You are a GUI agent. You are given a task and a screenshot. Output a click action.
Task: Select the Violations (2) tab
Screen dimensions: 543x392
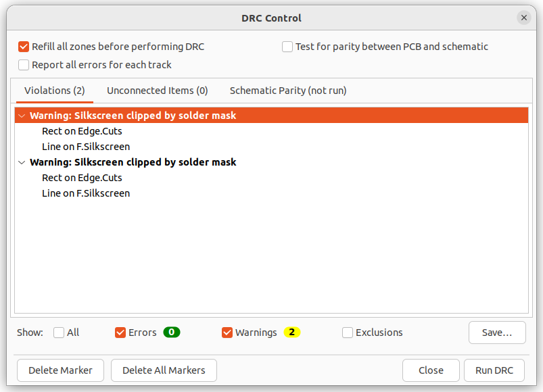point(54,91)
